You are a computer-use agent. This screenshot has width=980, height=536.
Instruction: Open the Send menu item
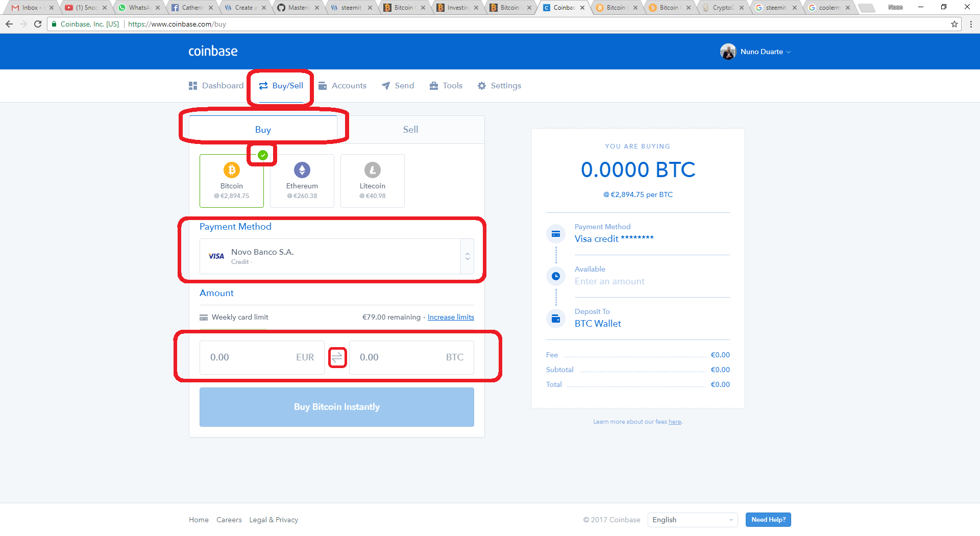(x=398, y=86)
